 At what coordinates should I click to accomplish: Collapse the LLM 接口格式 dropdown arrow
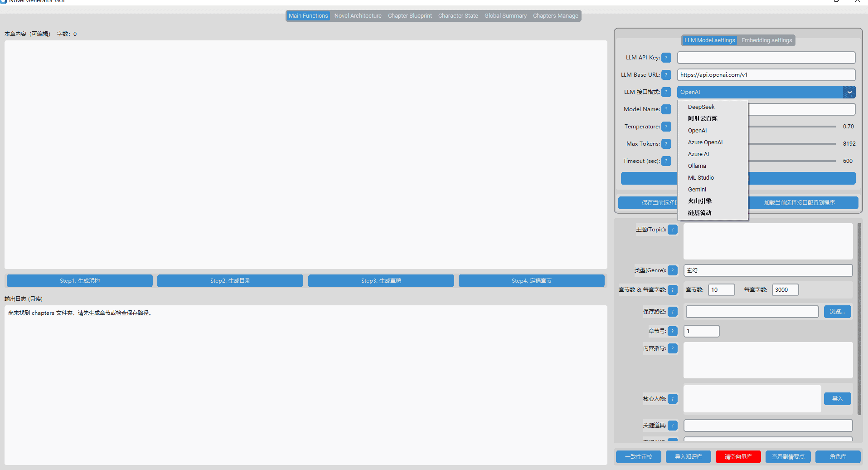849,92
